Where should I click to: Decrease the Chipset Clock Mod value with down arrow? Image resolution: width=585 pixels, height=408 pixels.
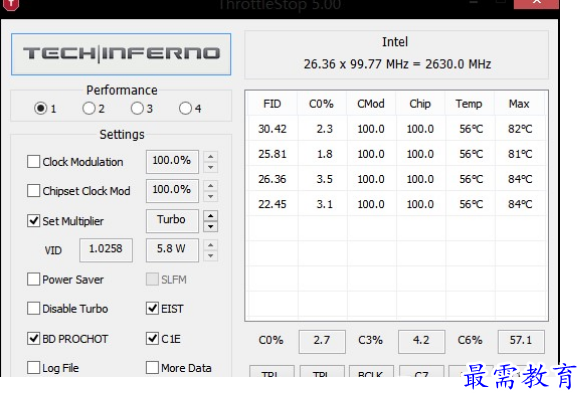point(211,197)
